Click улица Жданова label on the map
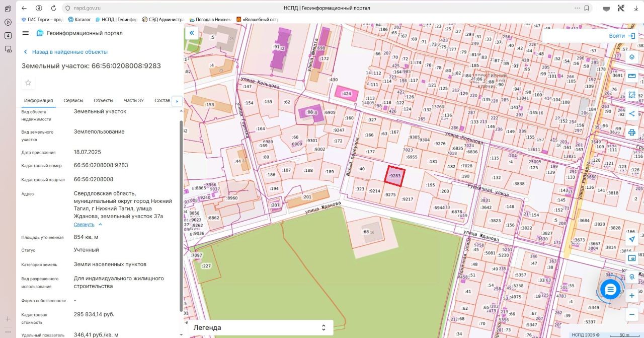The image size is (644, 338). [322, 207]
